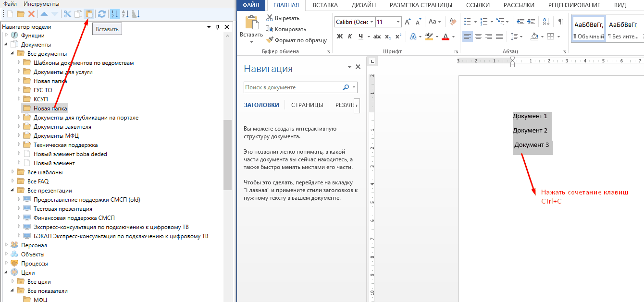Click the justify alignment icon
This screenshot has width=644, height=302.
click(x=499, y=36)
